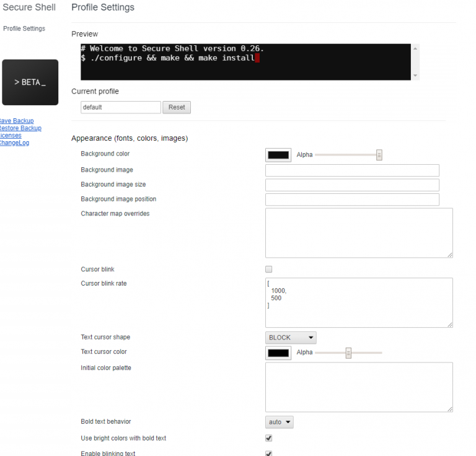
Task: Click the Character map overrides resize grip
Action: click(x=450, y=255)
